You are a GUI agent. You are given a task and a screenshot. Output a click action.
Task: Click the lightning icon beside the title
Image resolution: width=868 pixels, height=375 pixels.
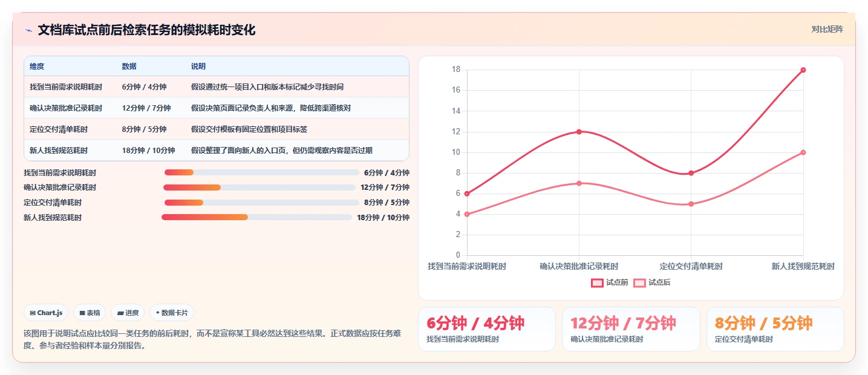28,30
